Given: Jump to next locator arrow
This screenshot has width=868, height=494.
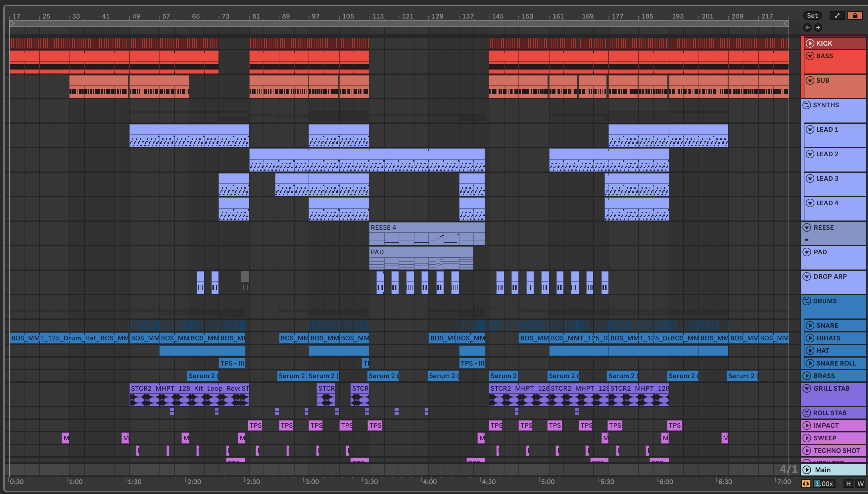Looking at the screenshot, I should tap(818, 27).
